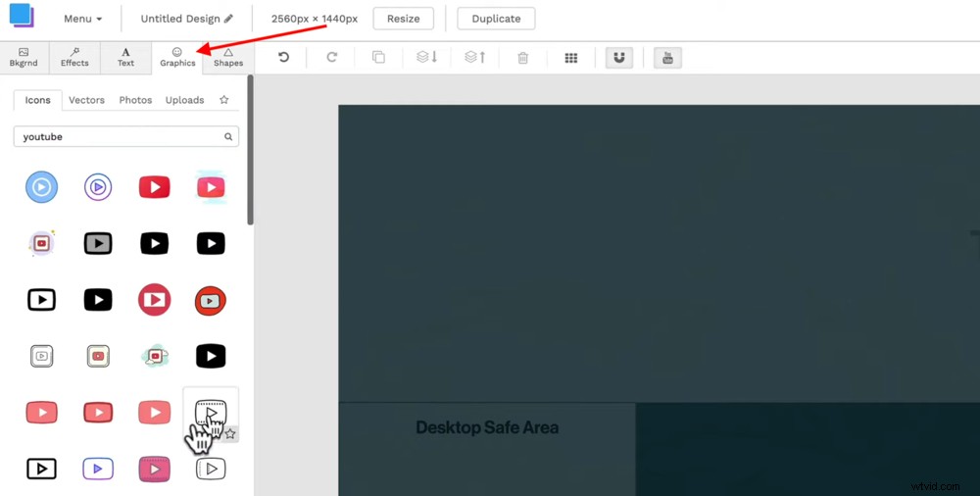Switch to the Text tab
This screenshot has width=980, height=496.
click(125, 58)
